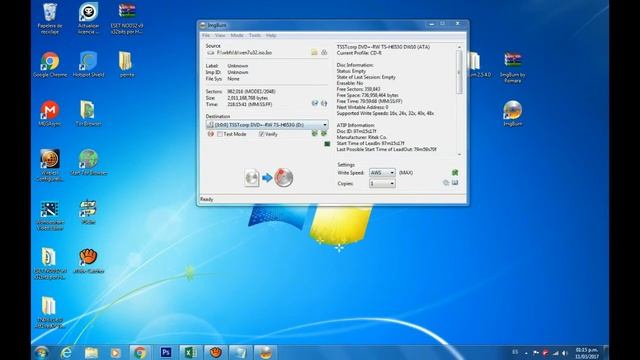Click the second icon beside the Time value
Screen dimensions: 640x360
(x=324, y=103)
